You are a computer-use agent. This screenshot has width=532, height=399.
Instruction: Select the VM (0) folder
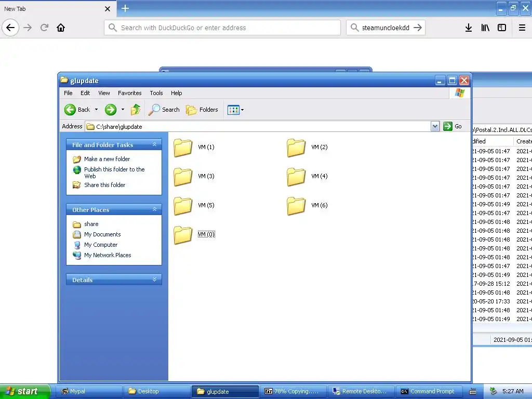[194, 235]
